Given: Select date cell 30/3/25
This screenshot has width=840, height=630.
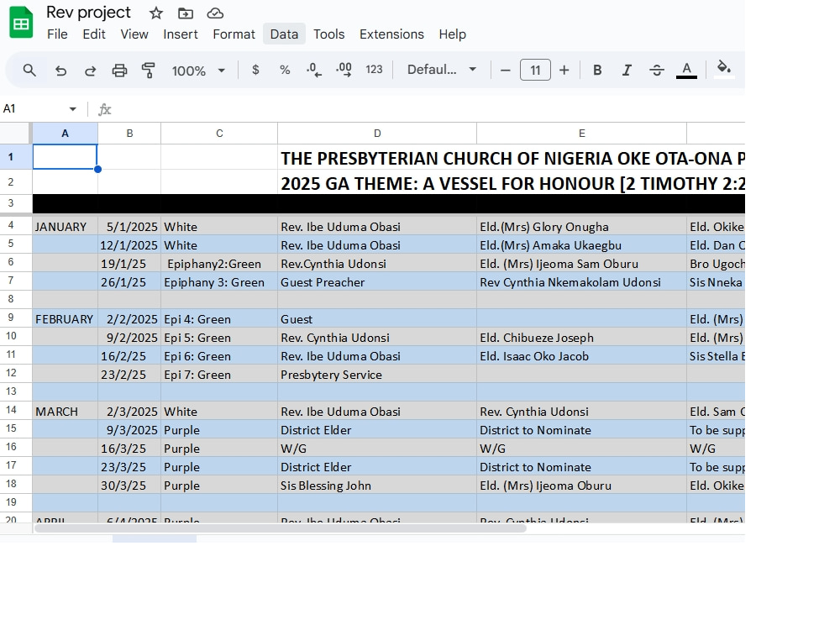Looking at the screenshot, I should (x=129, y=486).
